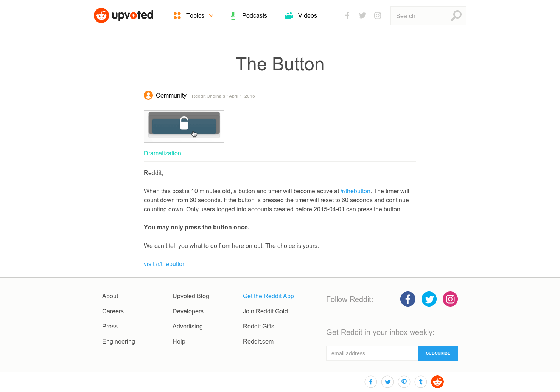Viewport: 560px width, 392px height.
Task: Open Instagram from the header social icons
Action: pyautogui.click(x=377, y=15)
